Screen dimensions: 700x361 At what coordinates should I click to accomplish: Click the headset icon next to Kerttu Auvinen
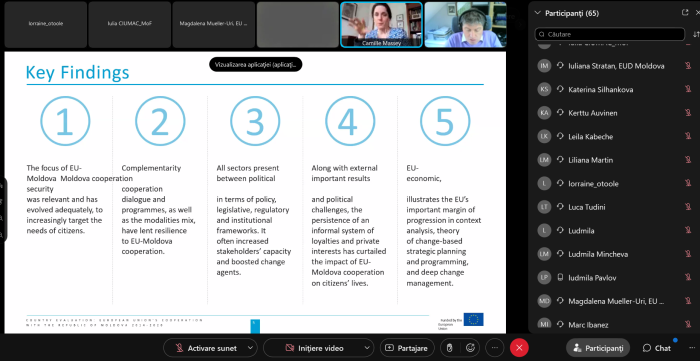[560, 113]
